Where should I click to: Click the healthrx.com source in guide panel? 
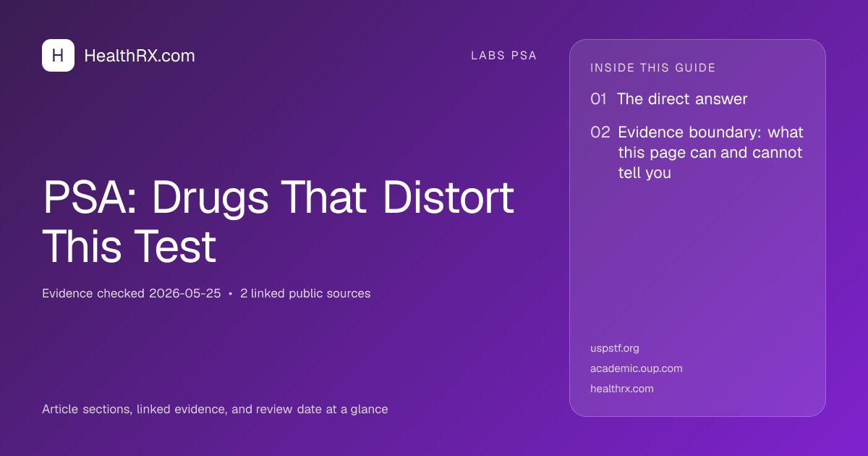pyautogui.click(x=622, y=389)
